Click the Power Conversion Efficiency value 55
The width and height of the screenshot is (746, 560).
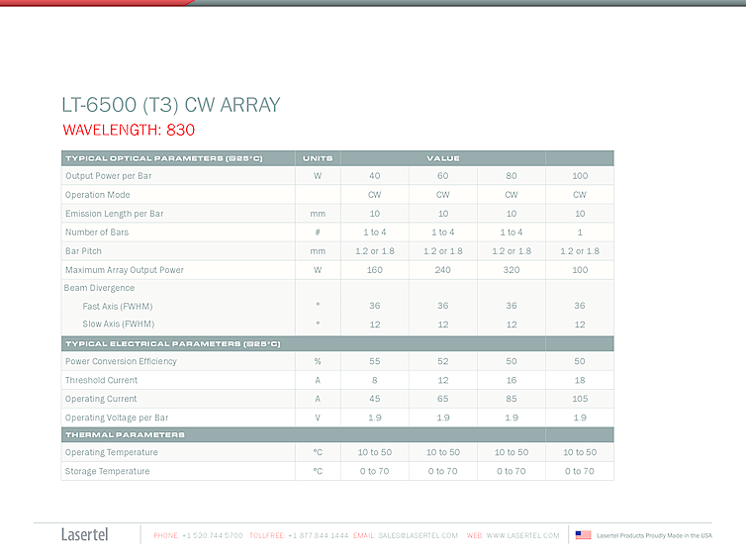point(374,362)
